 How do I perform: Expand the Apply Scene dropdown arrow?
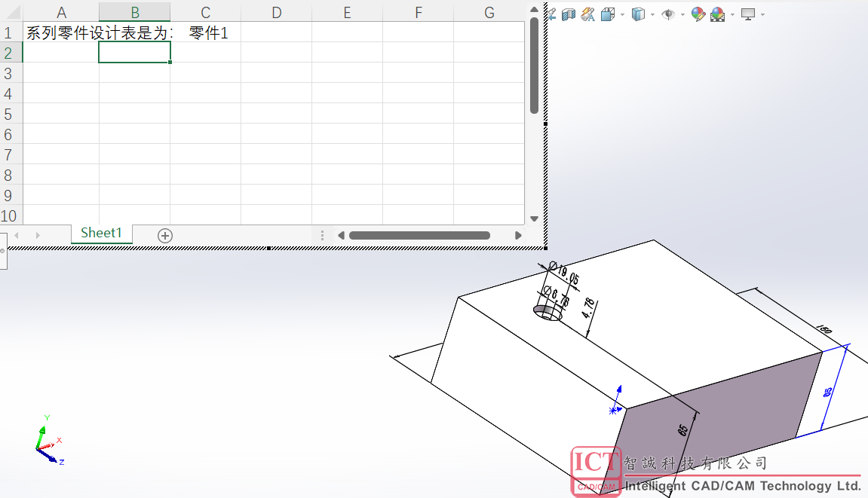[732, 15]
